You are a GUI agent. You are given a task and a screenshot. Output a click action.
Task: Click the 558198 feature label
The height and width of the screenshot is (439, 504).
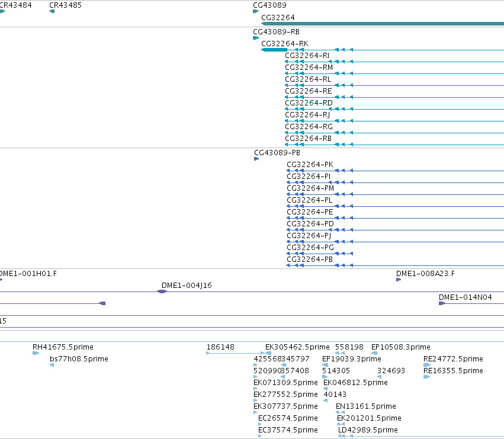349,347
